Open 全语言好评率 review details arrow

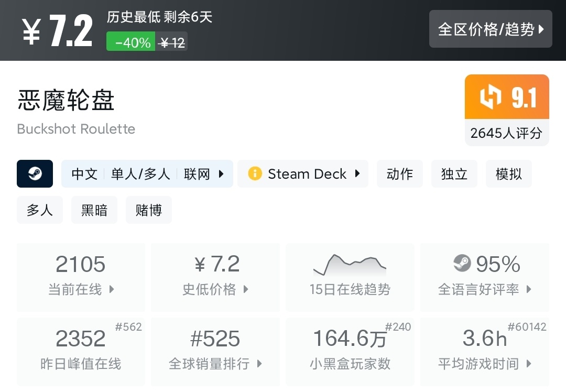tap(529, 289)
